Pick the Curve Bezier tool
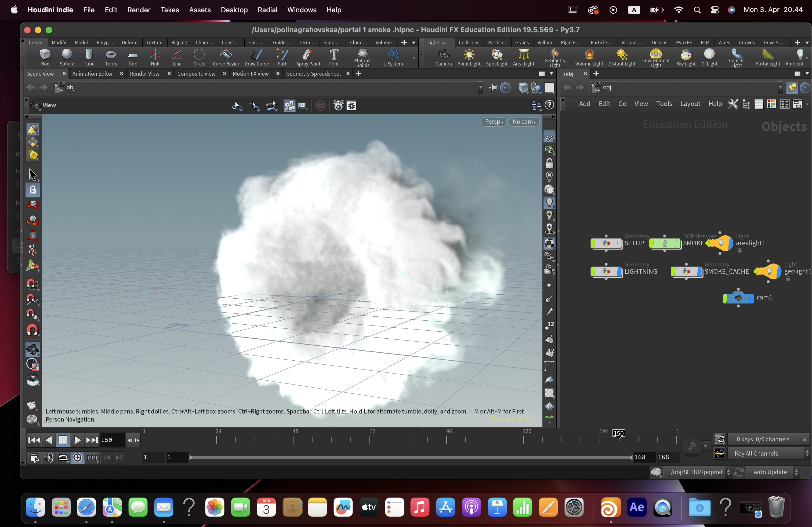This screenshot has height=527, width=812. 226,57
